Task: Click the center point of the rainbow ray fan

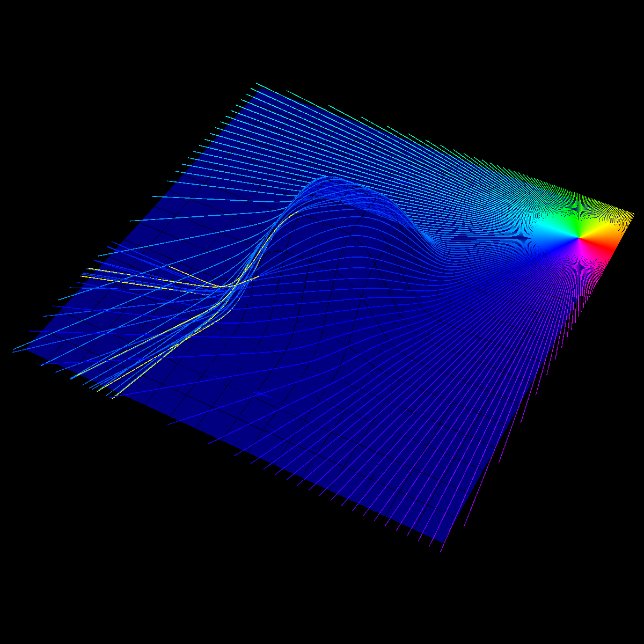Action: (x=580, y=236)
